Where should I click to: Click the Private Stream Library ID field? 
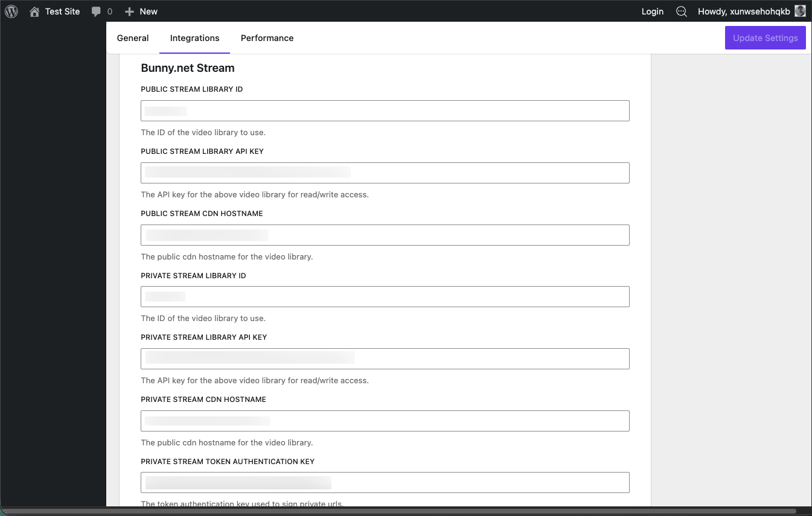coord(385,296)
